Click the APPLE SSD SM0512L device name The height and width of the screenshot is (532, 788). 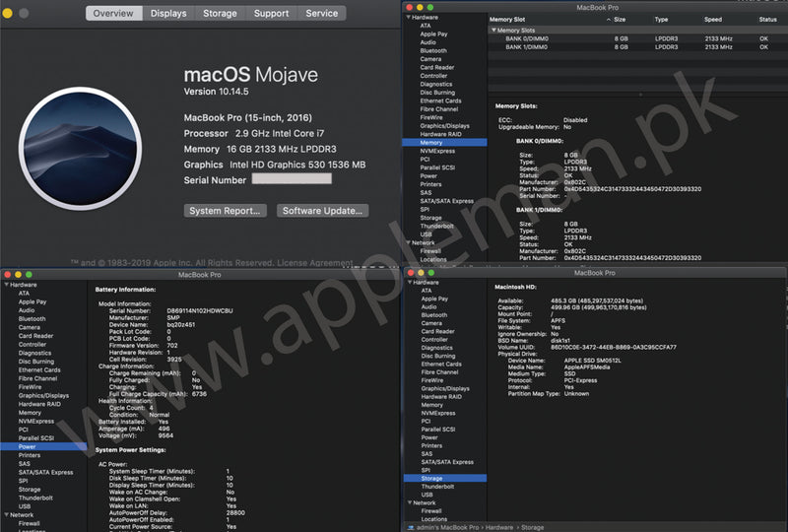pos(593,361)
